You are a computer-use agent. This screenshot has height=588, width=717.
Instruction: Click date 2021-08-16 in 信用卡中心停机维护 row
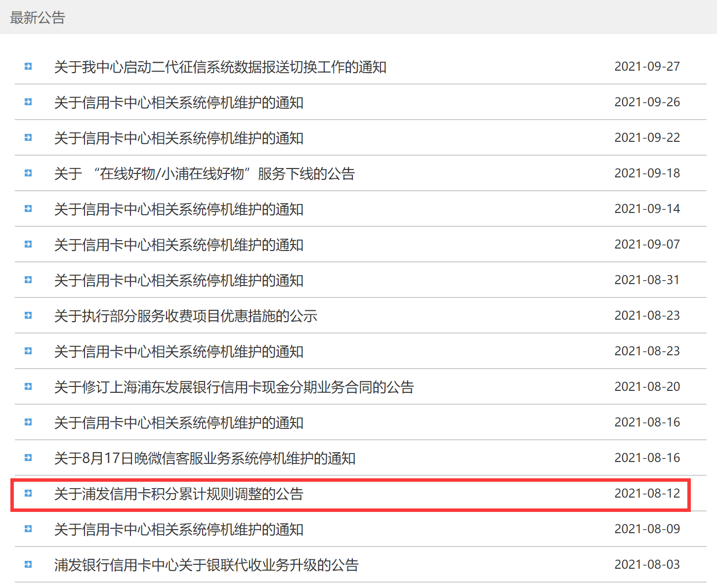[x=647, y=422]
